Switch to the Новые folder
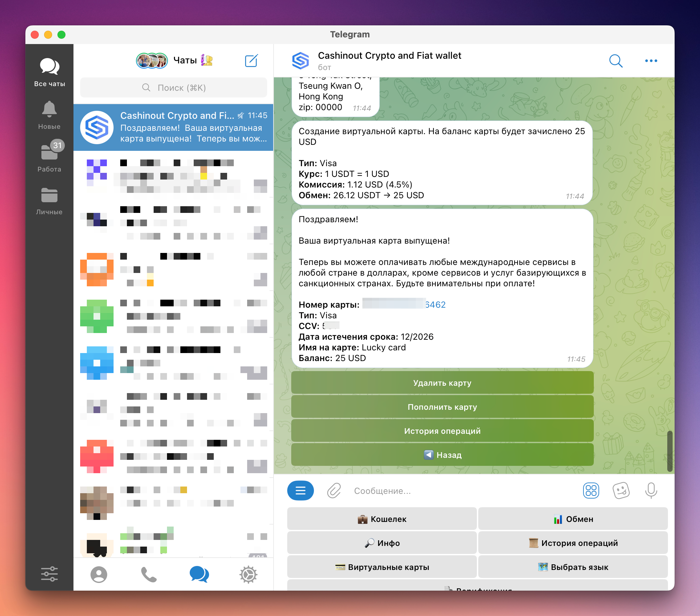 (49, 115)
